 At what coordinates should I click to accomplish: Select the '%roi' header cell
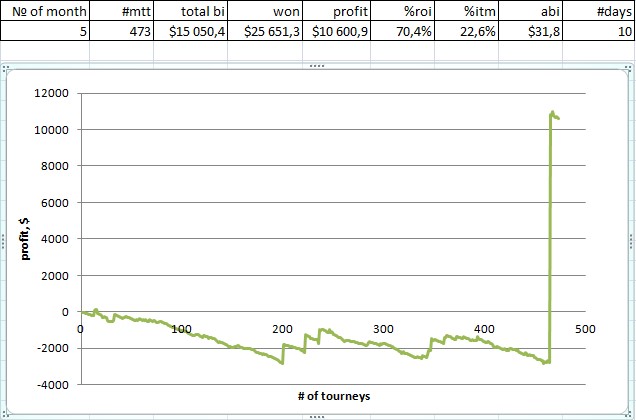(x=402, y=11)
